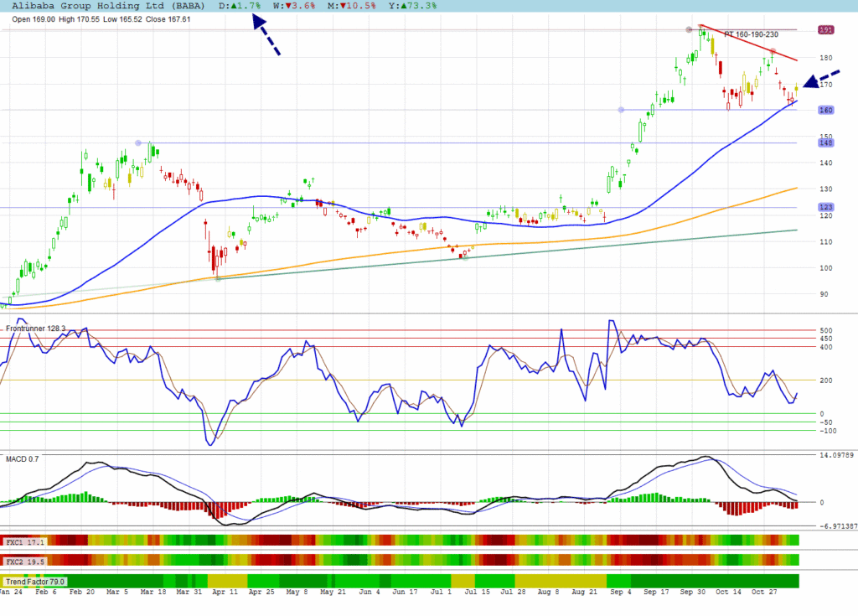Click the 148 price level tag

point(825,143)
